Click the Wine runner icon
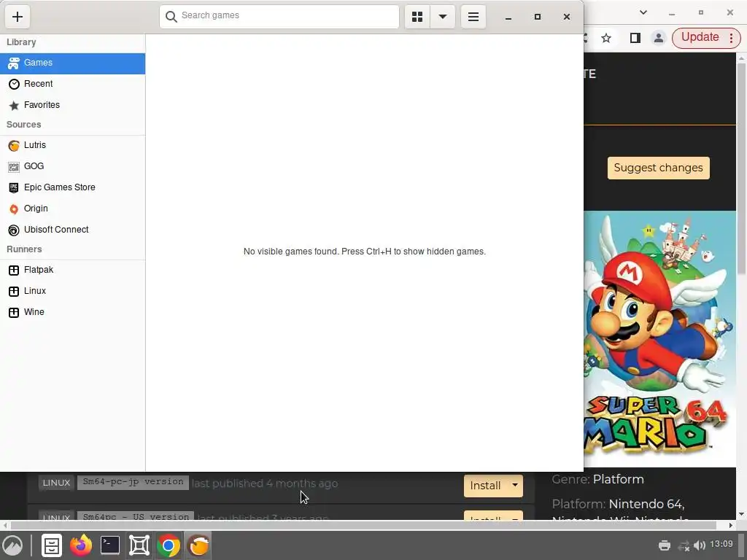 click(x=14, y=312)
